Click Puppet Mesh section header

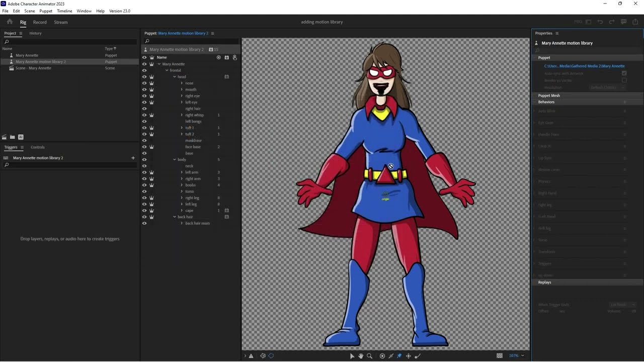(x=588, y=96)
